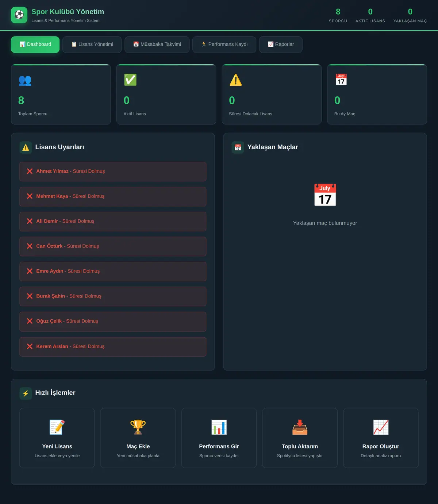Go to the Performans Kaydı tab
The height and width of the screenshot is (504, 438).
pos(224,45)
